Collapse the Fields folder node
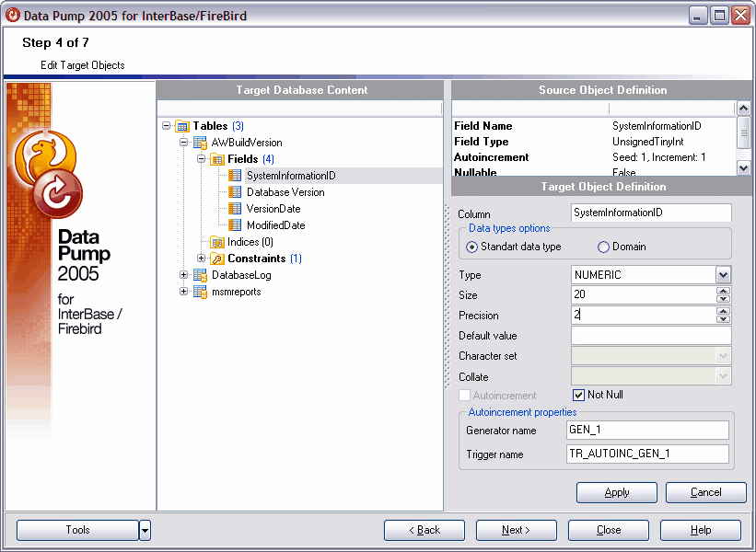Viewport: 756px width, 552px height. (202, 158)
